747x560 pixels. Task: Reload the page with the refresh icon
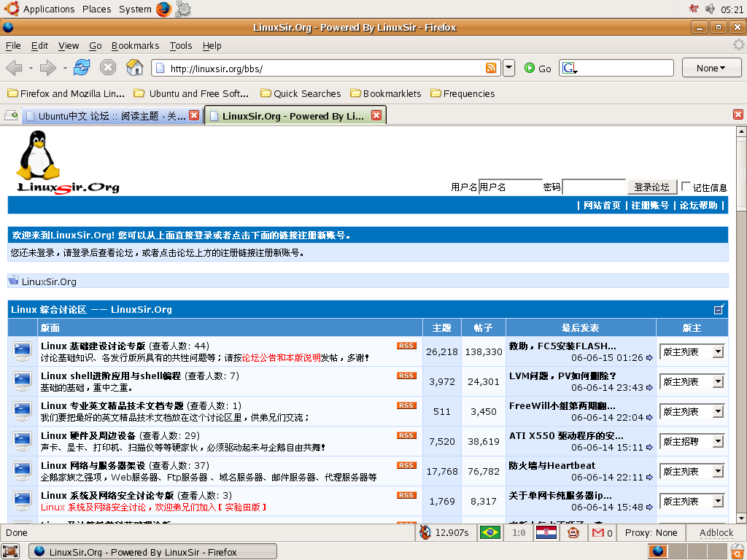click(x=82, y=68)
